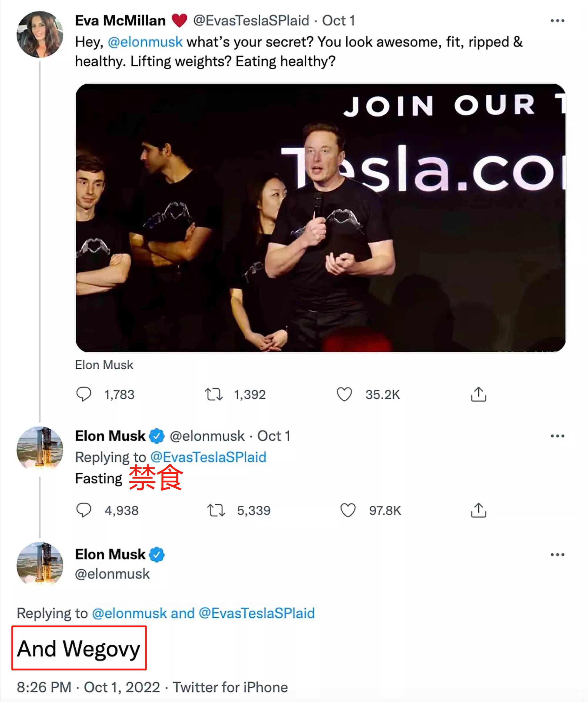
Task: Open Eva McMillan's profile picture
Action: coord(40,34)
